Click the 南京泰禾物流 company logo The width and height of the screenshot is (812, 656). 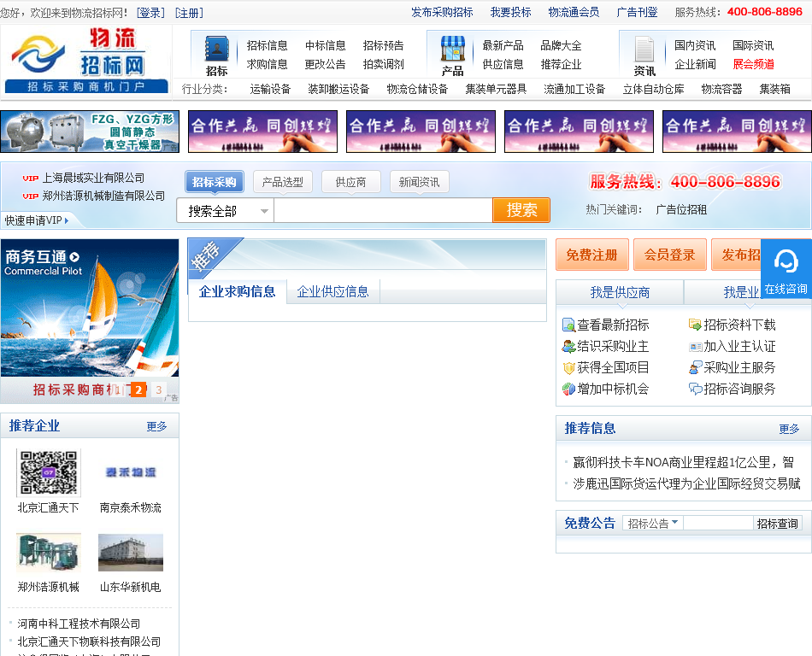(x=131, y=473)
